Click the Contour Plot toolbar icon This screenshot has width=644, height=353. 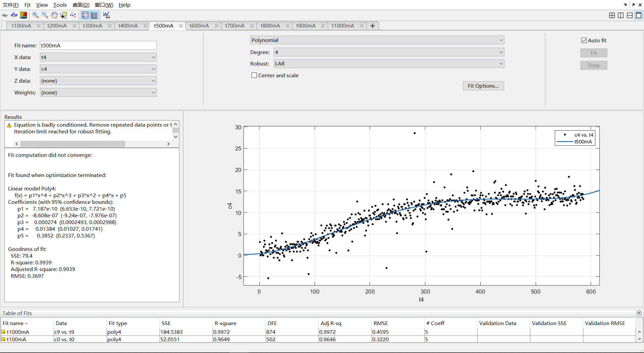point(23,15)
